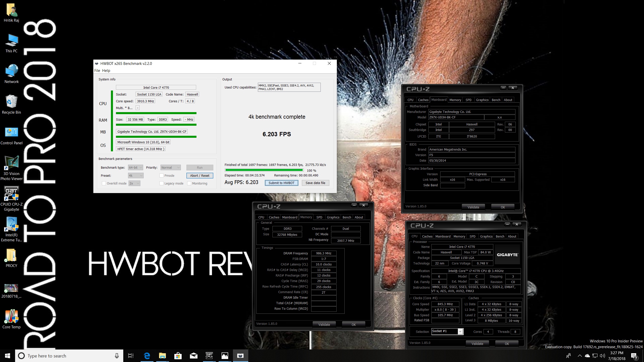Launch Core Temp desktop shortcut
This screenshot has width=644, height=362.
pos(11,319)
